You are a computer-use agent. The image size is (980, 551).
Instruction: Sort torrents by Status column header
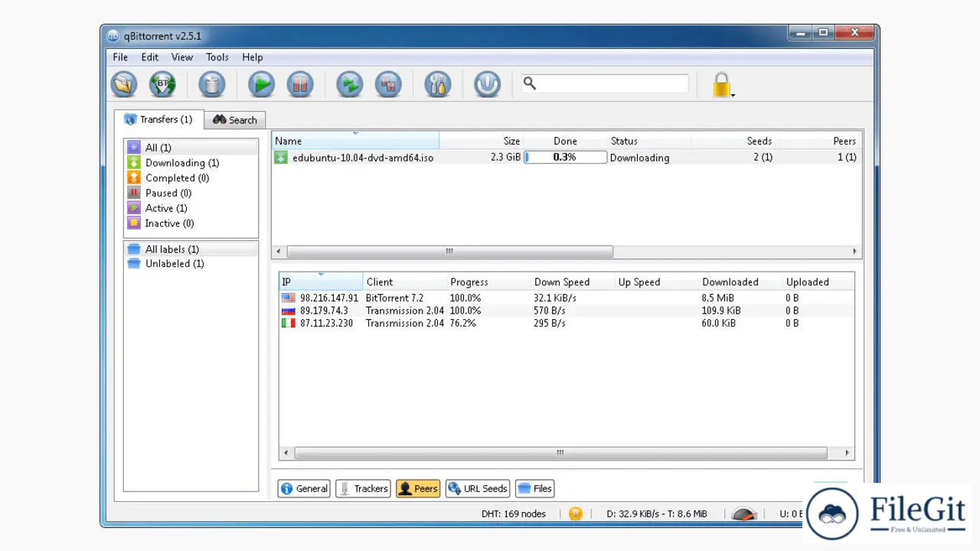click(649, 141)
